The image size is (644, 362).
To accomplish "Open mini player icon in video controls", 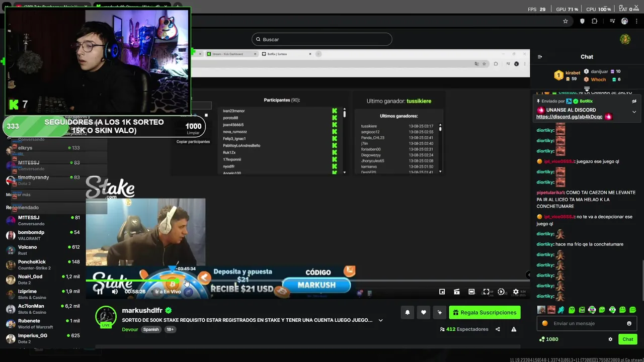I will point(442,292).
